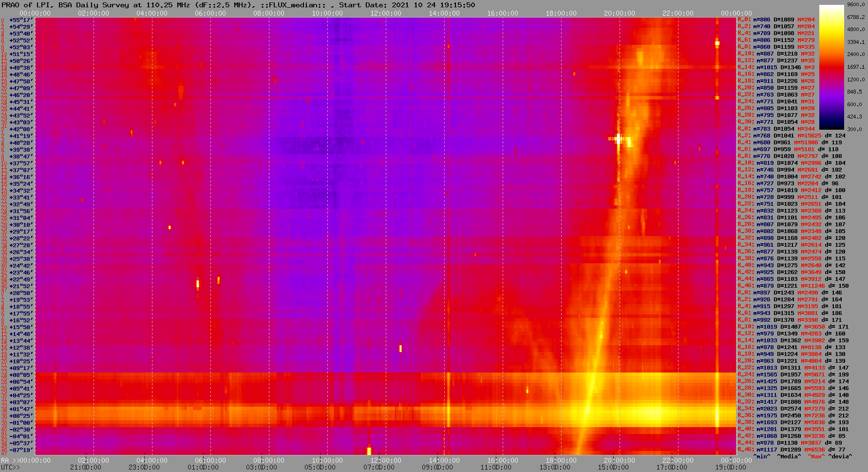
Task: Click the 1697.1 color scale value
Action: pos(856,67)
